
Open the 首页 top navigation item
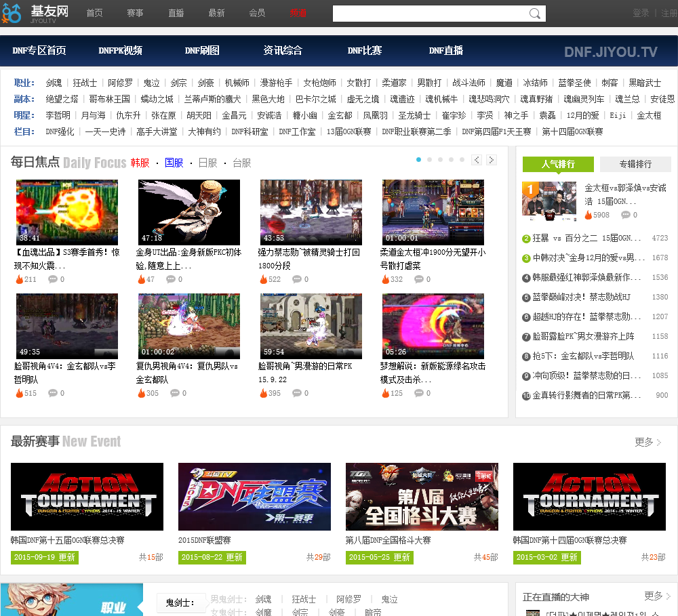pyautogui.click(x=94, y=13)
